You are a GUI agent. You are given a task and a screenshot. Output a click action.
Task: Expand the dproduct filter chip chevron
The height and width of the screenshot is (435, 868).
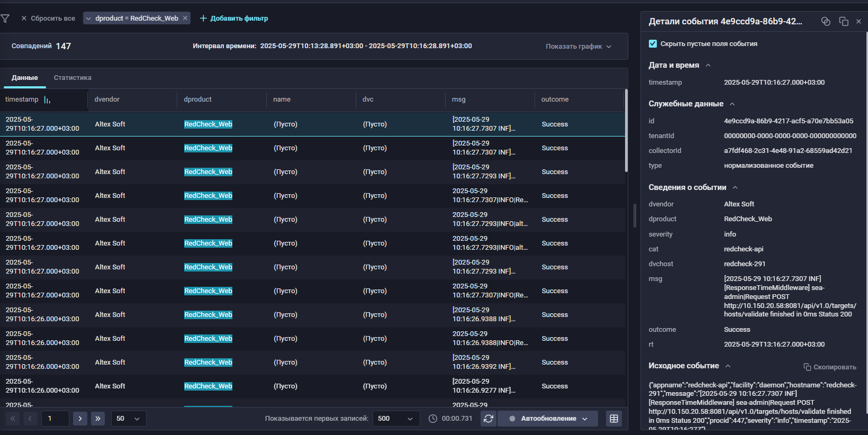click(88, 19)
